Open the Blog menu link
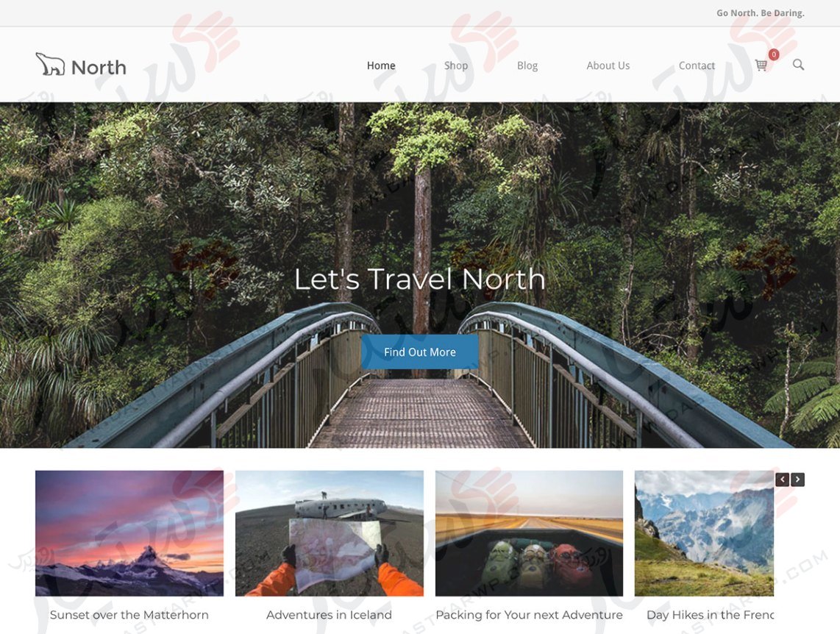Image resolution: width=840 pixels, height=634 pixels. tap(527, 65)
